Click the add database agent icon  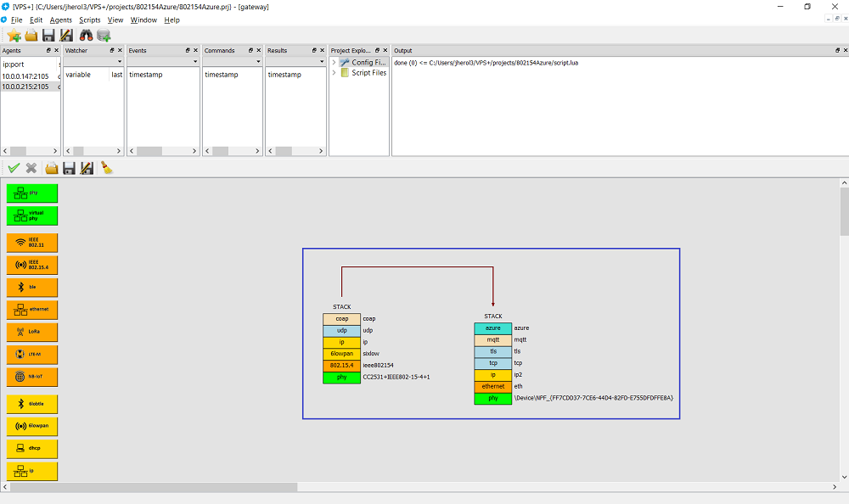[104, 35]
